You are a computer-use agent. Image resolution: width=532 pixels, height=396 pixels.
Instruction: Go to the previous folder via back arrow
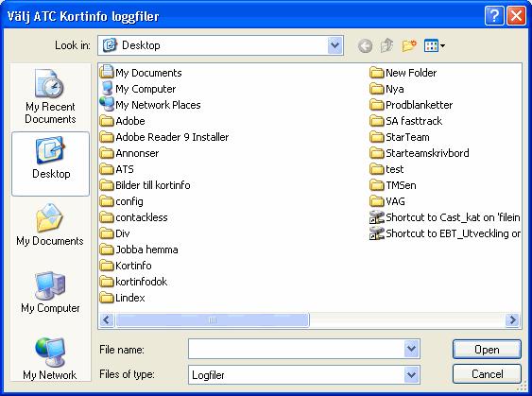coord(365,45)
